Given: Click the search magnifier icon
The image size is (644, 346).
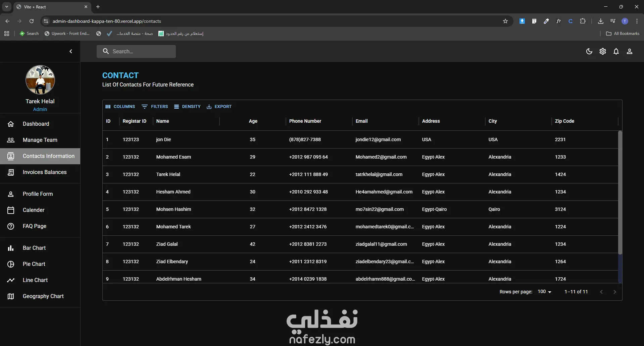Looking at the screenshot, I should [106, 51].
